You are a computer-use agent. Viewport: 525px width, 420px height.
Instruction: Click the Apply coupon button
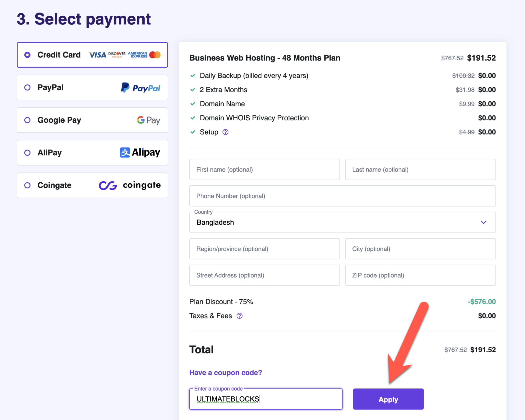[x=388, y=399]
